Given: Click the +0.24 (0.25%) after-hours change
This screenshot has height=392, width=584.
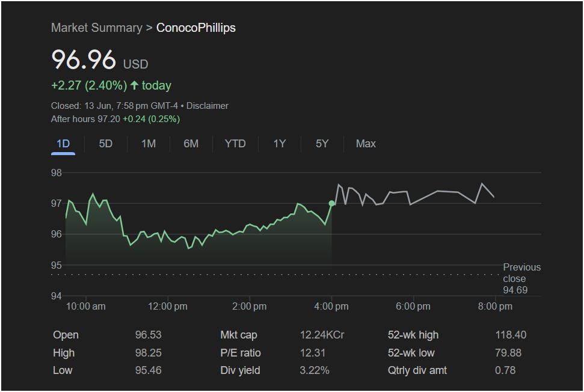Looking at the screenshot, I should 151,119.
